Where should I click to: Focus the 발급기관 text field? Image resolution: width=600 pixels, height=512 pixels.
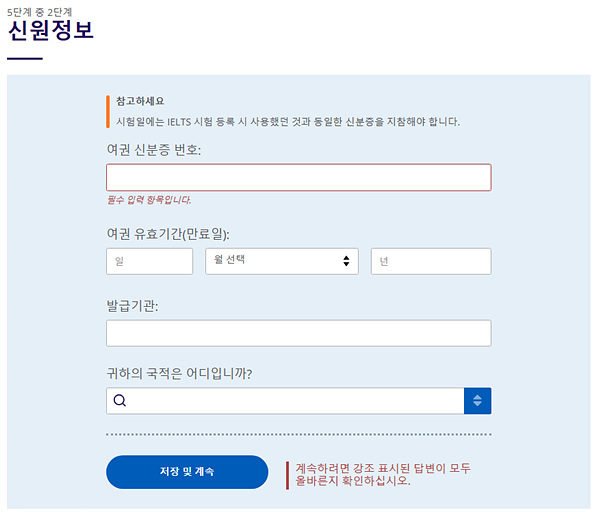click(298, 333)
